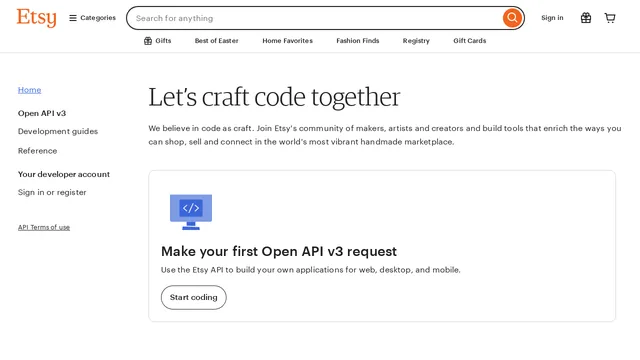Image resolution: width=640 pixels, height=360 pixels.
Task: Open Home Favorites nav link
Action: 287,41
